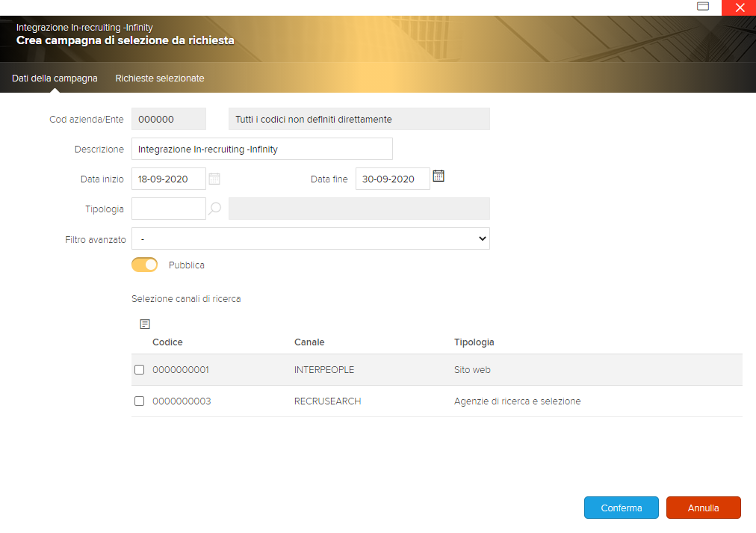Open the Data inizio calendar picker

pos(214,179)
